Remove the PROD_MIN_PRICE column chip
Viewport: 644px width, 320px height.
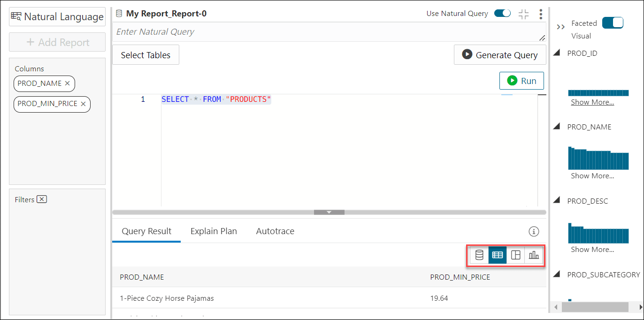coord(83,104)
